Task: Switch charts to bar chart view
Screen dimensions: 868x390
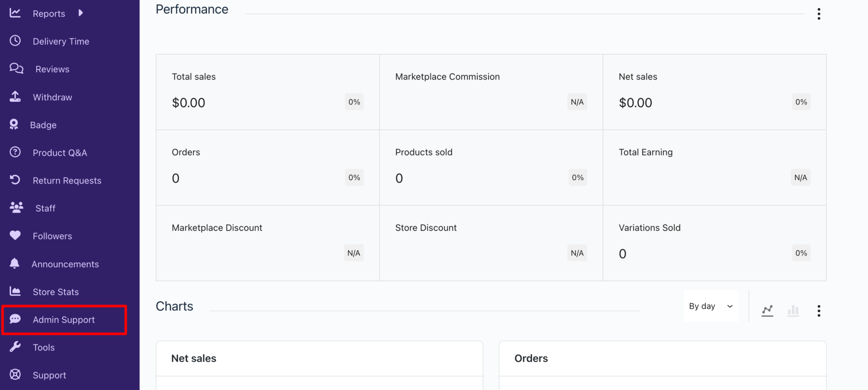Action: [793, 311]
